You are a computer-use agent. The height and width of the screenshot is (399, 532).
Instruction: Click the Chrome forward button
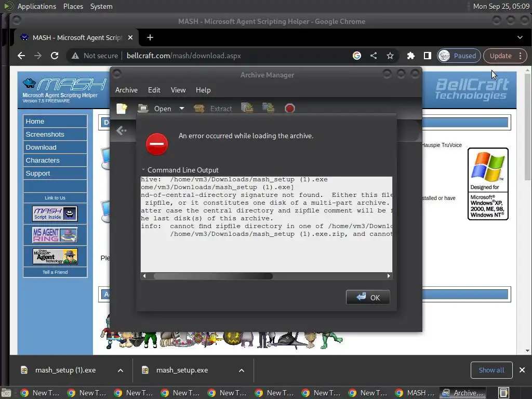point(37,56)
